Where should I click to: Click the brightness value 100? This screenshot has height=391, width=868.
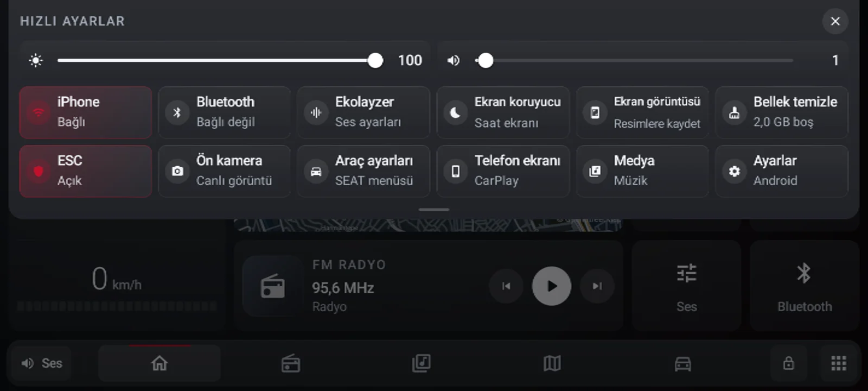(x=410, y=60)
